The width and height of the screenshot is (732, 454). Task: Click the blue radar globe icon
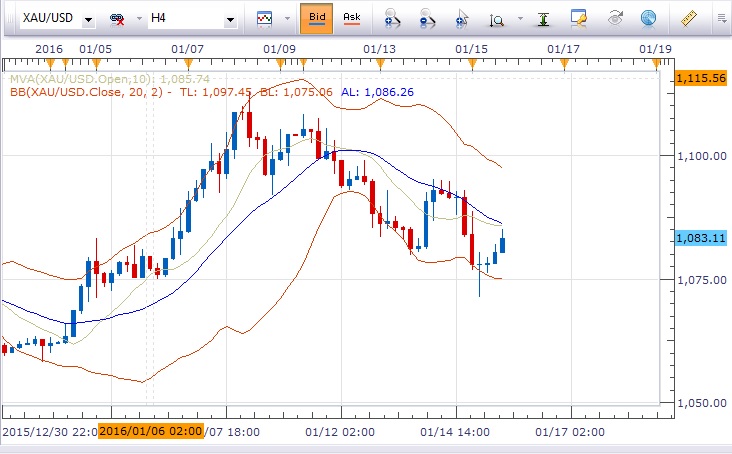(648, 19)
